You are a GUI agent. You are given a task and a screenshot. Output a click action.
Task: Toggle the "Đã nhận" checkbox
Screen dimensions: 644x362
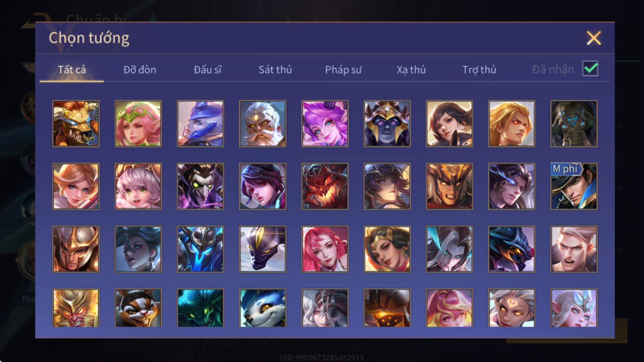tap(590, 69)
